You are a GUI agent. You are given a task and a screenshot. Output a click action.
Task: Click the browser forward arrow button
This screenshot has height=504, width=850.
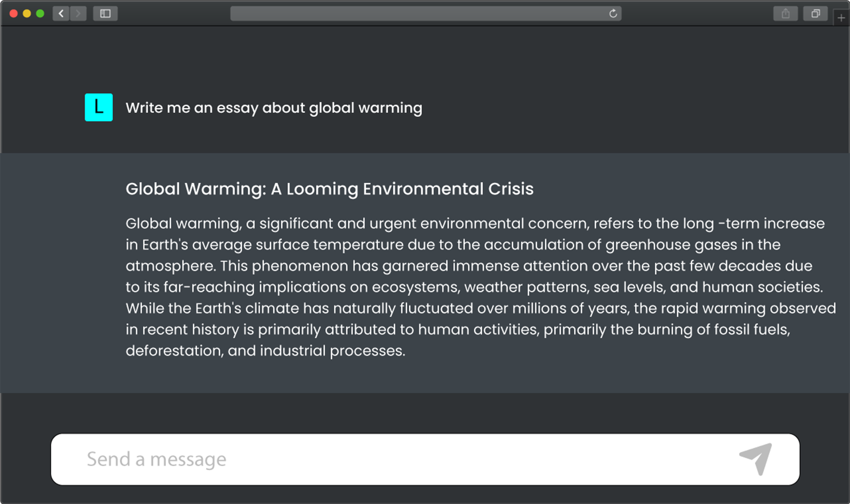click(x=78, y=14)
